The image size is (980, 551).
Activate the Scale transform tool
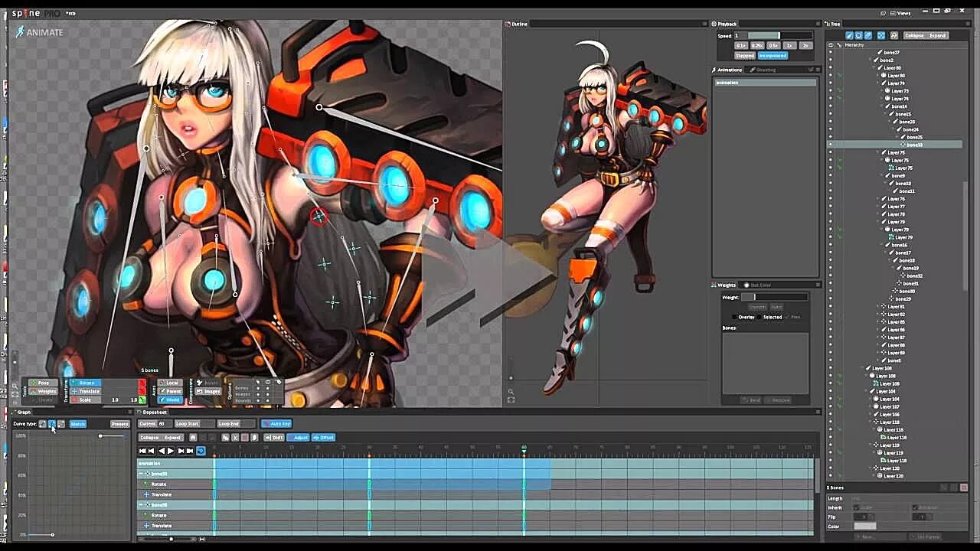point(86,399)
